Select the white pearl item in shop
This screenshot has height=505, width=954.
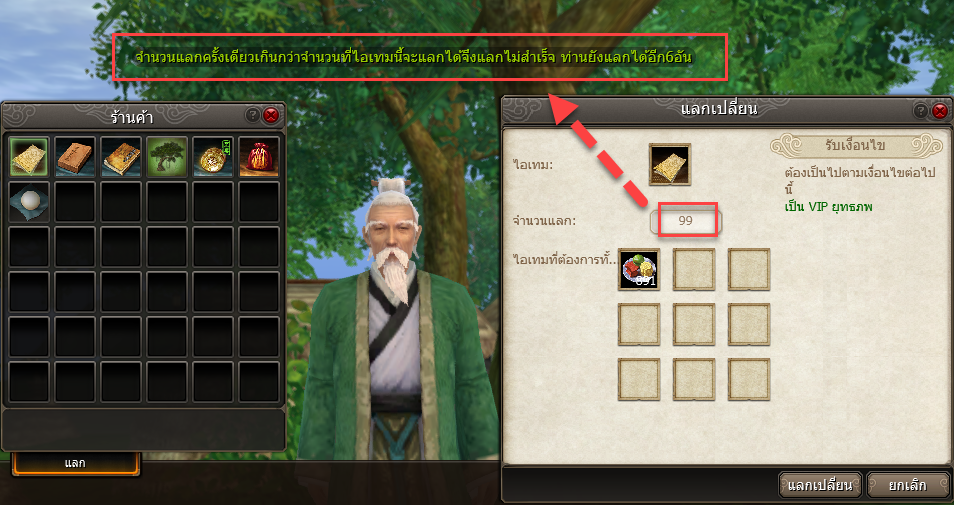[29, 202]
